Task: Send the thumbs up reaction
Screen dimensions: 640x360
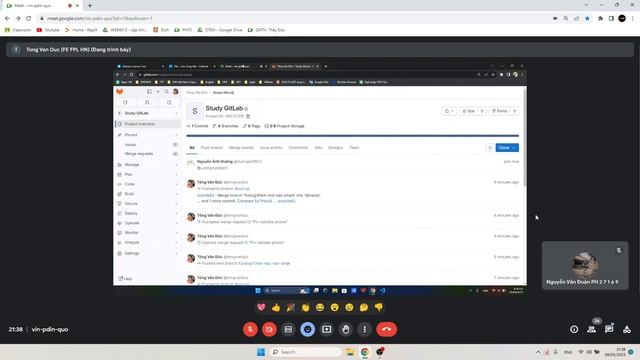Action: [x=276, y=307]
